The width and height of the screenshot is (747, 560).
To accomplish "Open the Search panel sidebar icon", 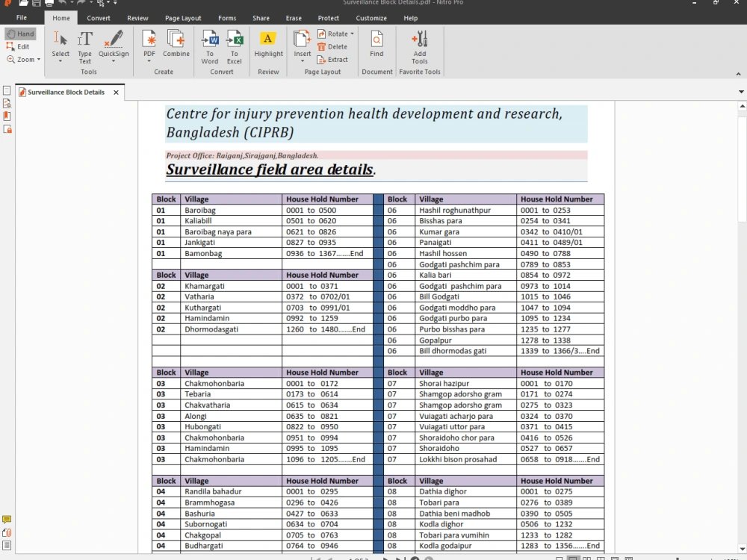I will click(7, 103).
